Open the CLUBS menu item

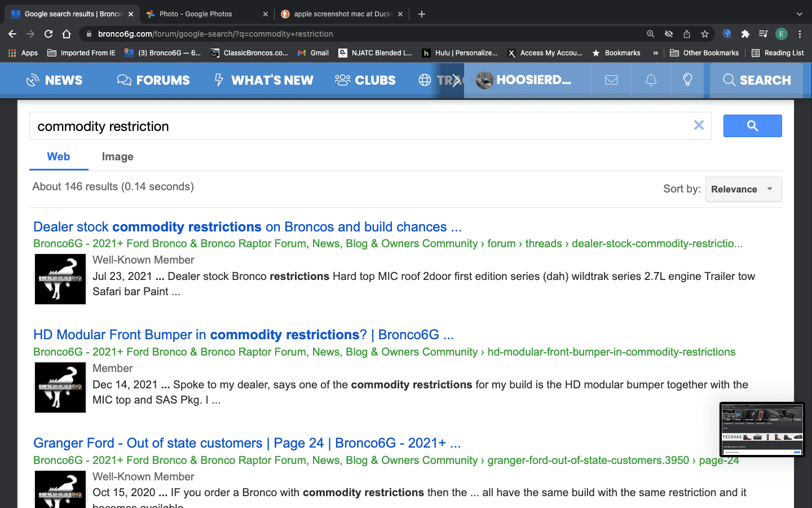(365, 80)
